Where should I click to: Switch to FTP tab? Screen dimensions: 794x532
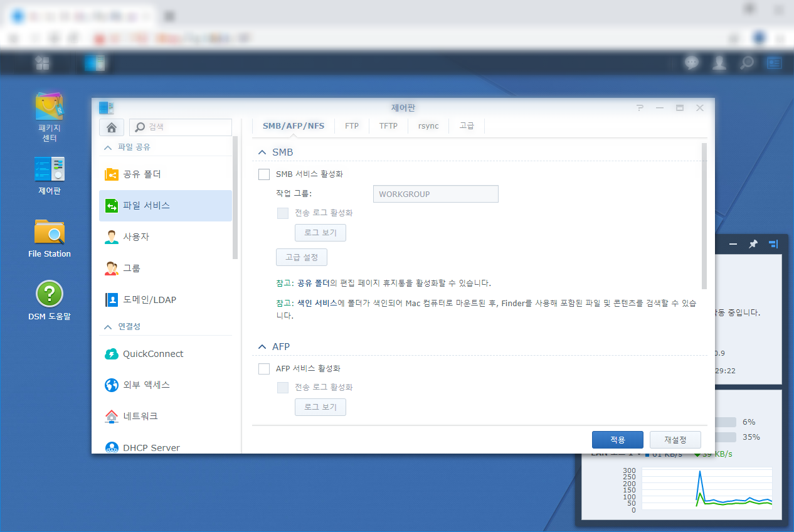point(352,126)
